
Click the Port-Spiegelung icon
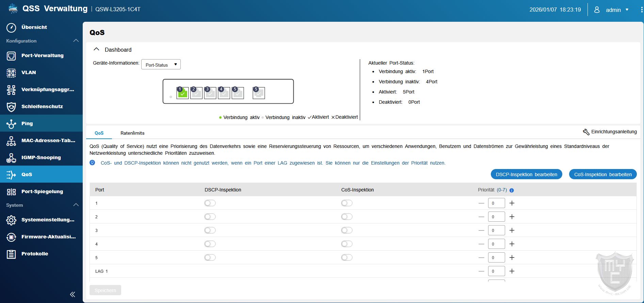pos(11,192)
